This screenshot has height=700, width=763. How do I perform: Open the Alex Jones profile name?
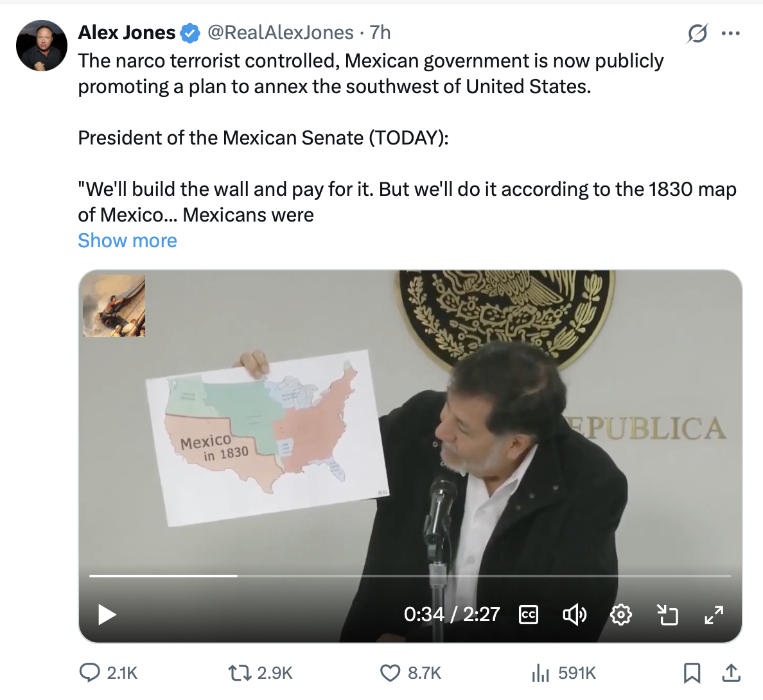pos(127,33)
